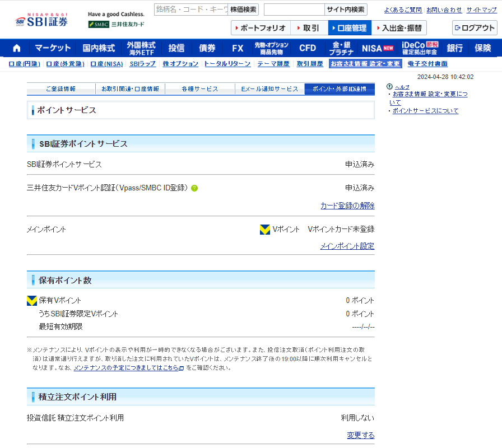Switch to the 各種サービス tab
502x448 pixels.
pyautogui.click(x=199, y=89)
